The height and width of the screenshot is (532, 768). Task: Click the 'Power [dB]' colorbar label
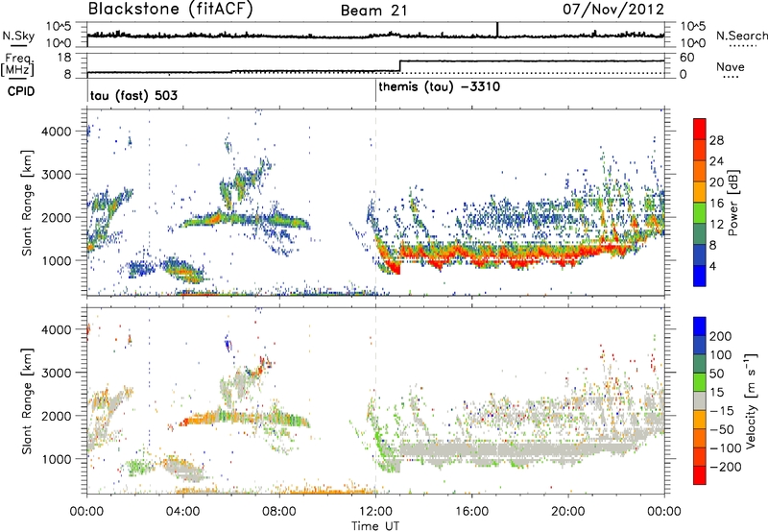pyautogui.click(x=733, y=203)
